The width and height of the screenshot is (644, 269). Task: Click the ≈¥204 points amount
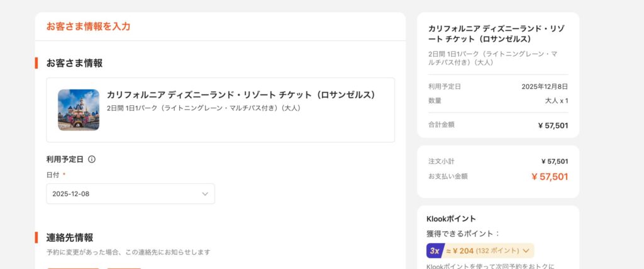tap(460, 251)
